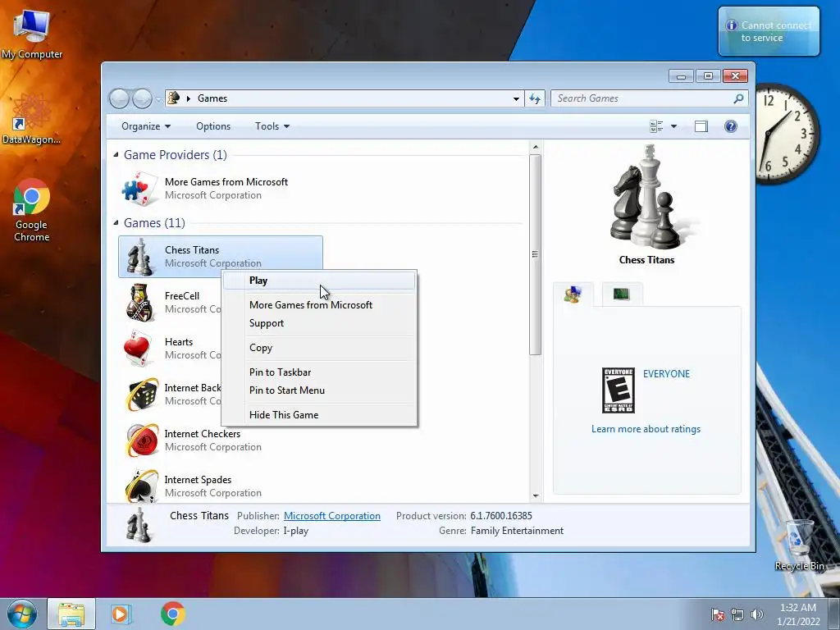Screen dimensions: 840x630
Task: Click the Back navigation button
Action: point(120,98)
